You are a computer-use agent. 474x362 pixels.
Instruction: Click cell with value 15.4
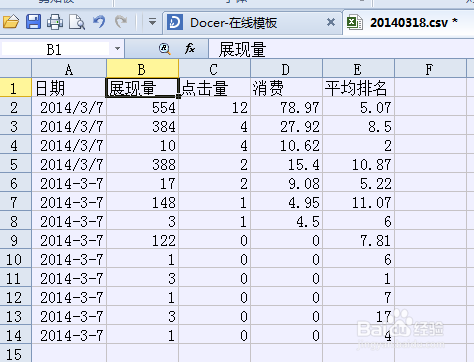286,164
